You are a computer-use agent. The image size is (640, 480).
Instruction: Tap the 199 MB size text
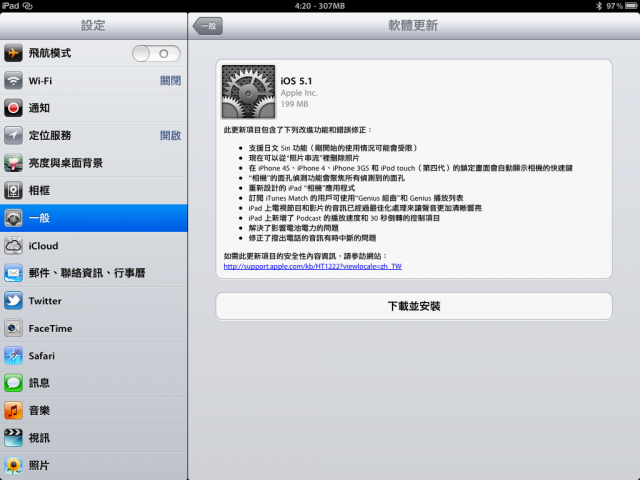[294, 104]
